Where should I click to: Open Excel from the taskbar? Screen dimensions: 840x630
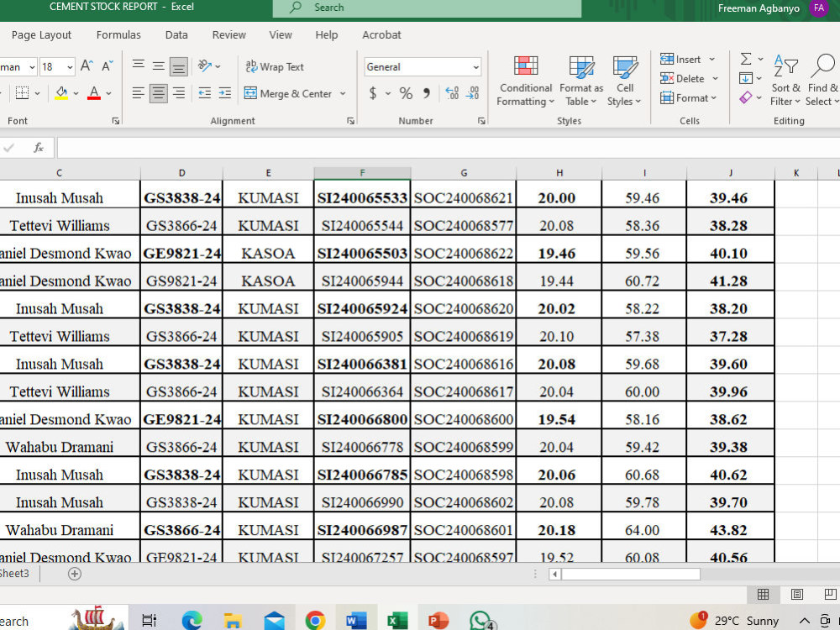397,620
